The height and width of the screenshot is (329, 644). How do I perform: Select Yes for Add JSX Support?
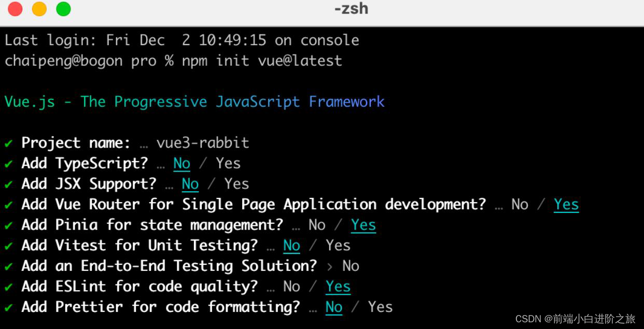click(x=236, y=184)
